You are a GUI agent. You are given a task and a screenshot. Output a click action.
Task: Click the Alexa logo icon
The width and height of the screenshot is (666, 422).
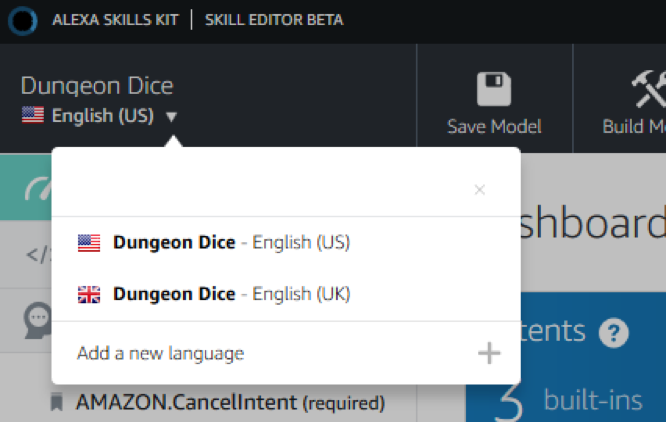20,20
